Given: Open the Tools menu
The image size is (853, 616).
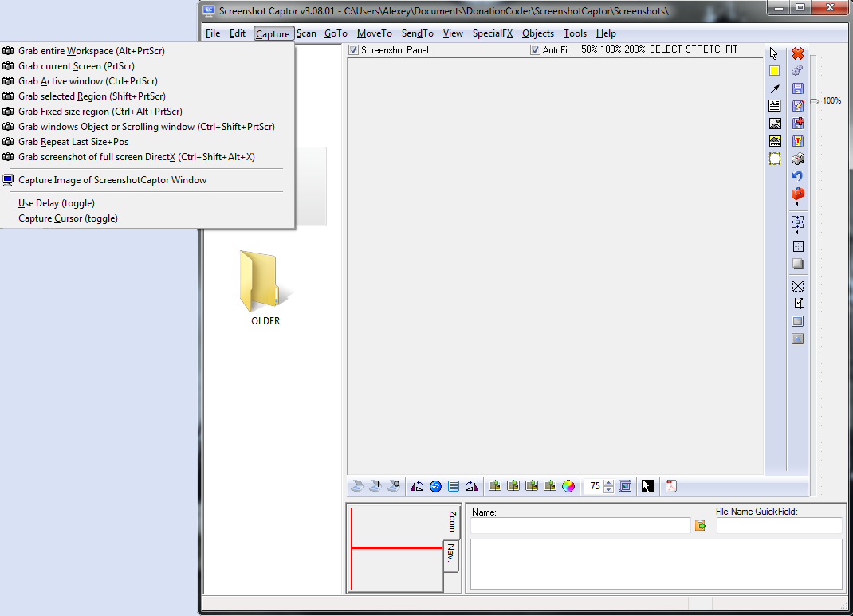Looking at the screenshot, I should pyautogui.click(x=575, y=33).
